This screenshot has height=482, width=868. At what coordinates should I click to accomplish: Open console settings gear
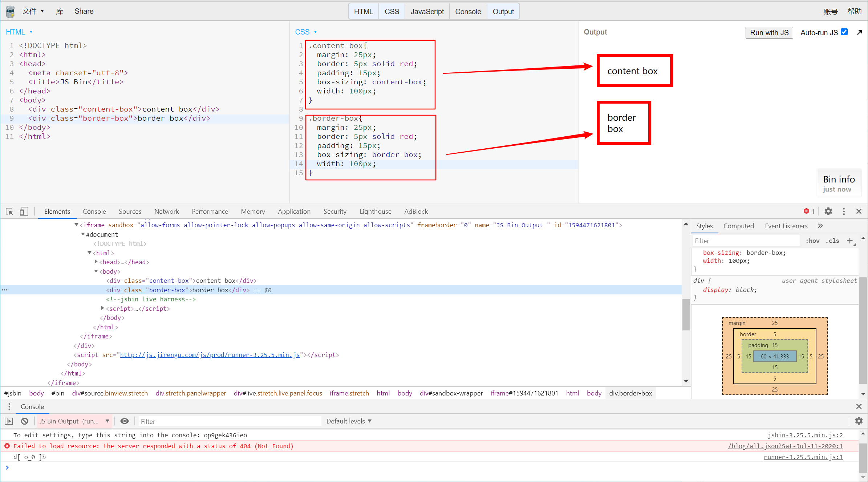click(x=859, y=421)
